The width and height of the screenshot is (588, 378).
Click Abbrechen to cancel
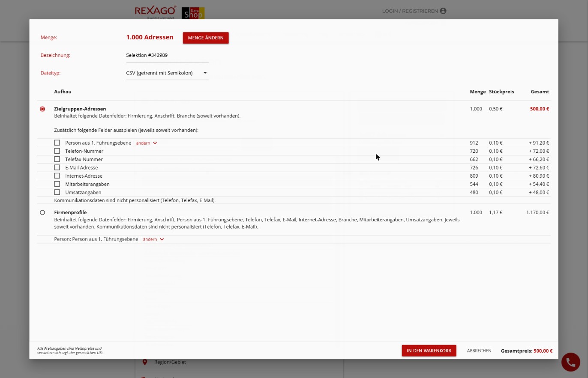479,351
